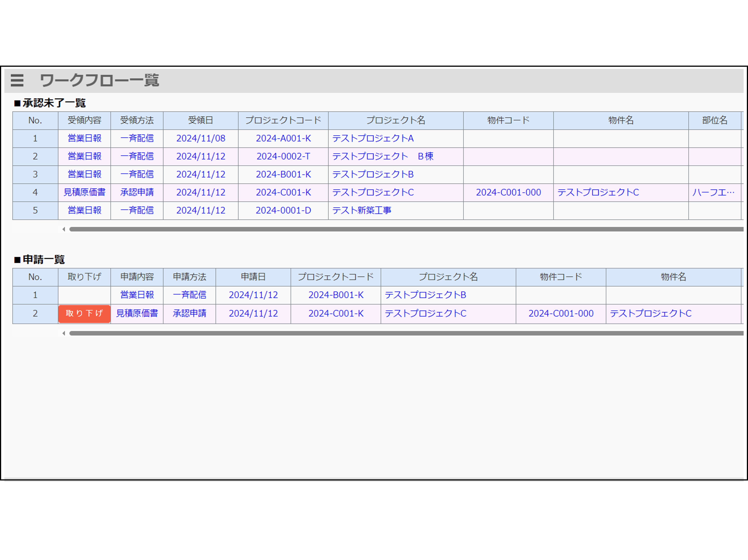Click the 申請一覧 table horizontal scrollbar
This screenshot has width=748, height=560.
coord(406,333)
